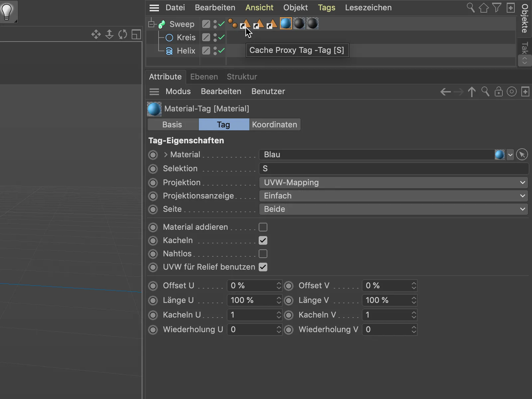Toggle the viewport layout maximize icon

coord(136,34)
